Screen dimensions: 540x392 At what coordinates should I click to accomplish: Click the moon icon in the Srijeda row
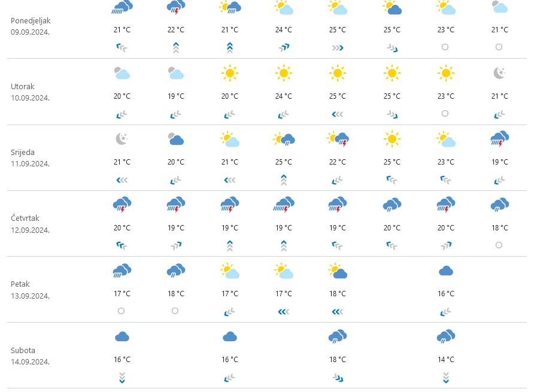tap(122, 139)
